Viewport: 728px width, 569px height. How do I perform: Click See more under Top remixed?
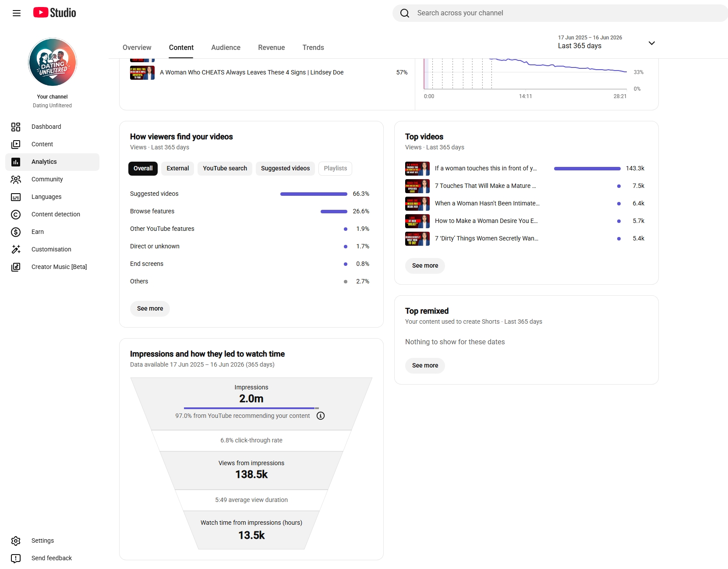click(425, 366)
